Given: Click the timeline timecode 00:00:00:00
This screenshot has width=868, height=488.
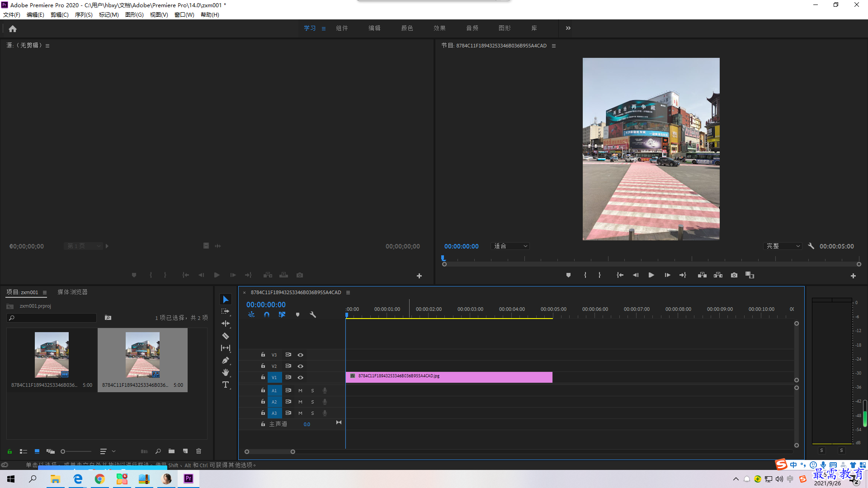Looking at the screenshot, I should [x=266, y=305].
